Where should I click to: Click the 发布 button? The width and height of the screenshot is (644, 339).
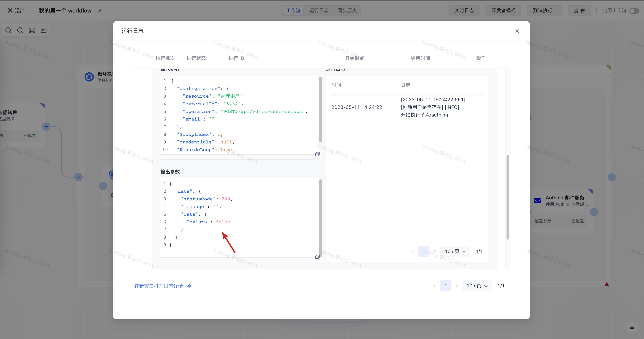pyautogui.click(x=579, y=11)
